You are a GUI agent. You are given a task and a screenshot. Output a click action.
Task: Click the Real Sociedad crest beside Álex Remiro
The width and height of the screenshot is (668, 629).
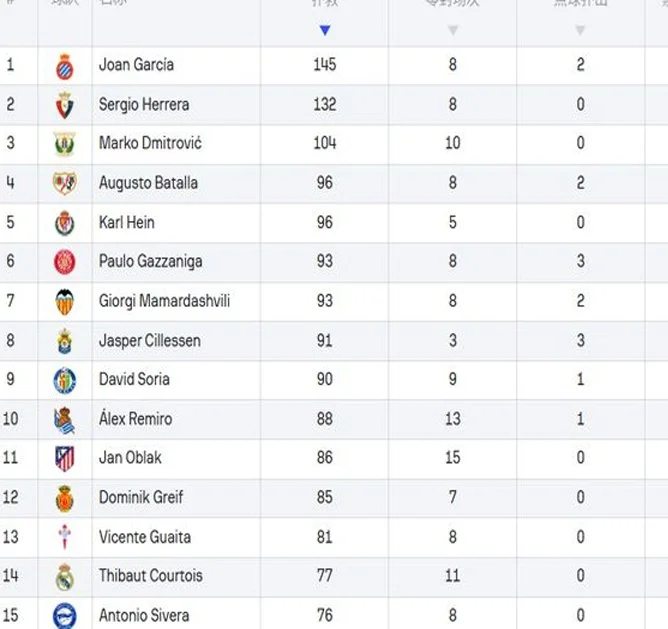tap(65, 420)
